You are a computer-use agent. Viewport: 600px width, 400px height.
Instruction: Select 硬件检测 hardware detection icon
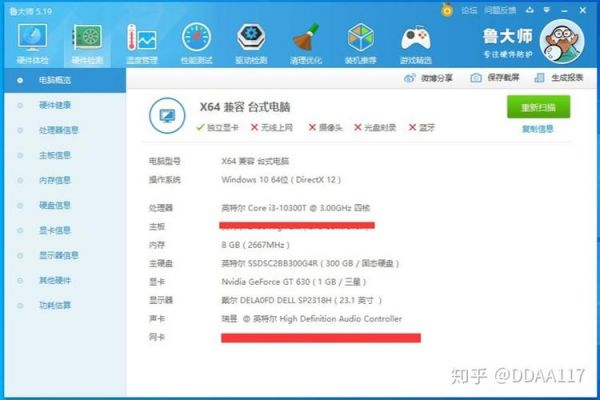(87, 38)
